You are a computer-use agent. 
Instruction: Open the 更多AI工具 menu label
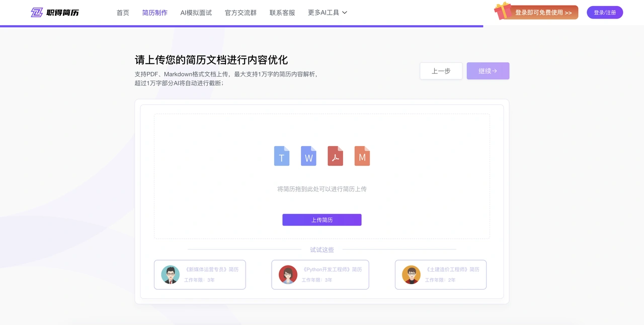pos(324,13)
